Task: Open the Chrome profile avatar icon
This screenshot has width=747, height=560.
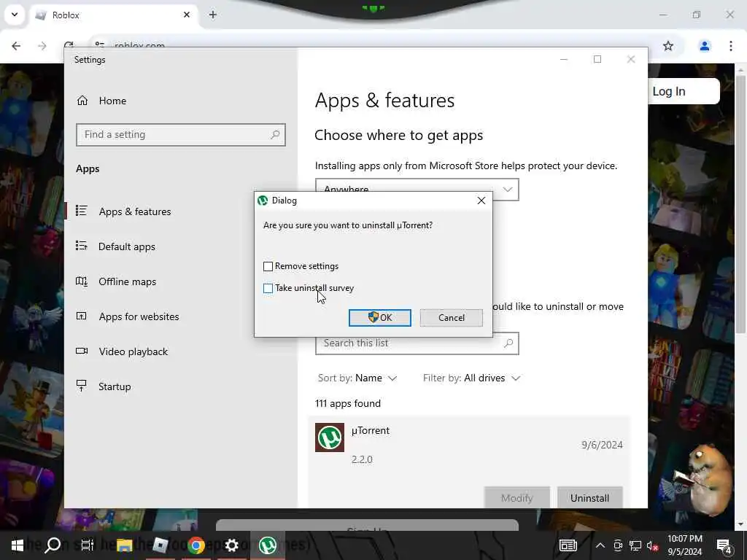Action: (704, 46)
